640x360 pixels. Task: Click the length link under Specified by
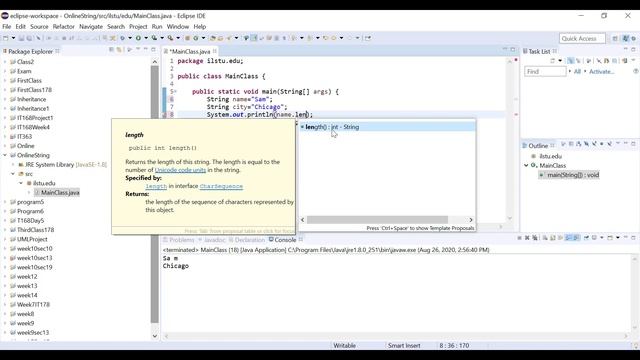click(156, 186)
